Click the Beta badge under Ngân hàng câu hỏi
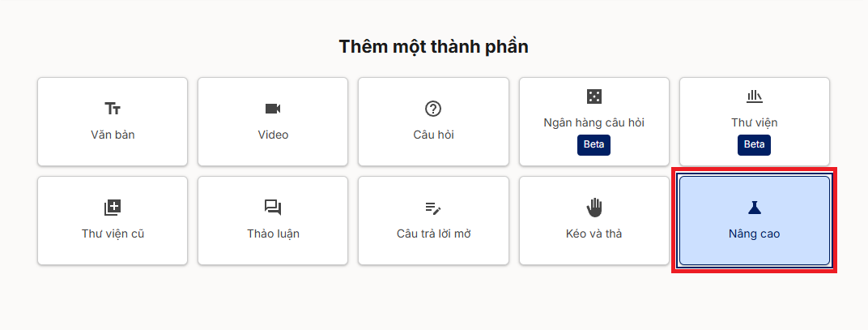 tap(594, 144)
